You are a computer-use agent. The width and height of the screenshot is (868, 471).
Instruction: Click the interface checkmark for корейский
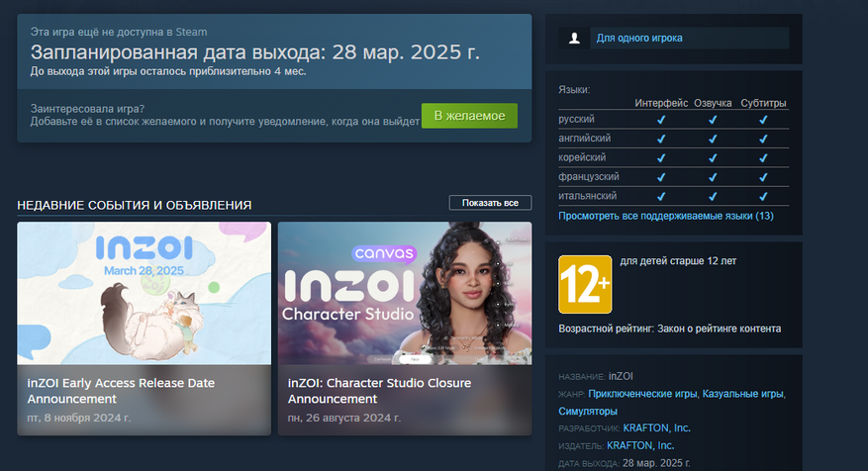coord(661,157)
